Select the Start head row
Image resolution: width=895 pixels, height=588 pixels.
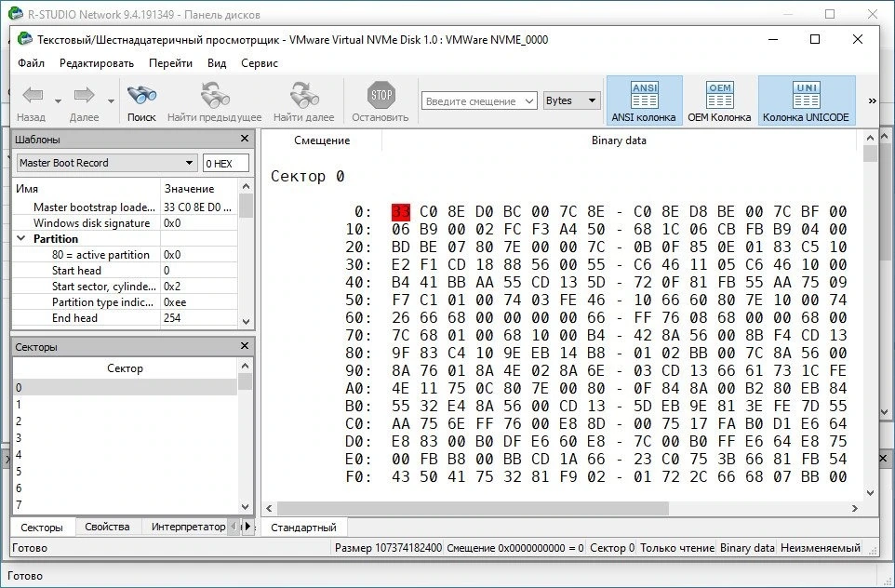click(125, 271)
